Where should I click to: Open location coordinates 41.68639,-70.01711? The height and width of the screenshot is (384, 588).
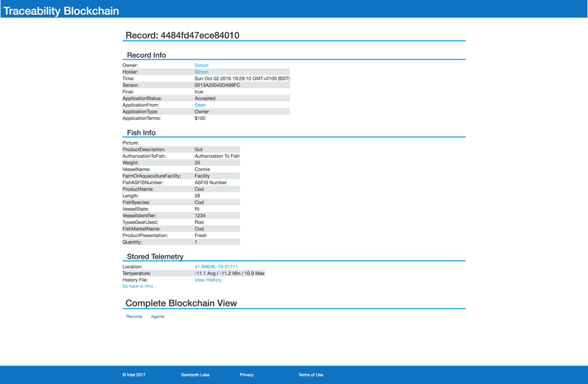pyautogui.click(x=216, y=266)
